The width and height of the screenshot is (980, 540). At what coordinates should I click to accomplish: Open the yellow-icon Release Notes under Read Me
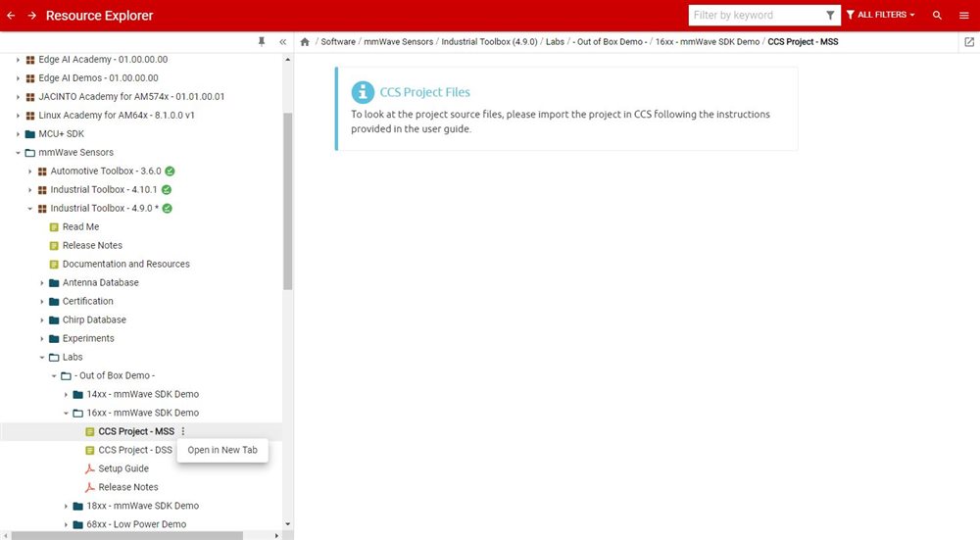point(92,245)
